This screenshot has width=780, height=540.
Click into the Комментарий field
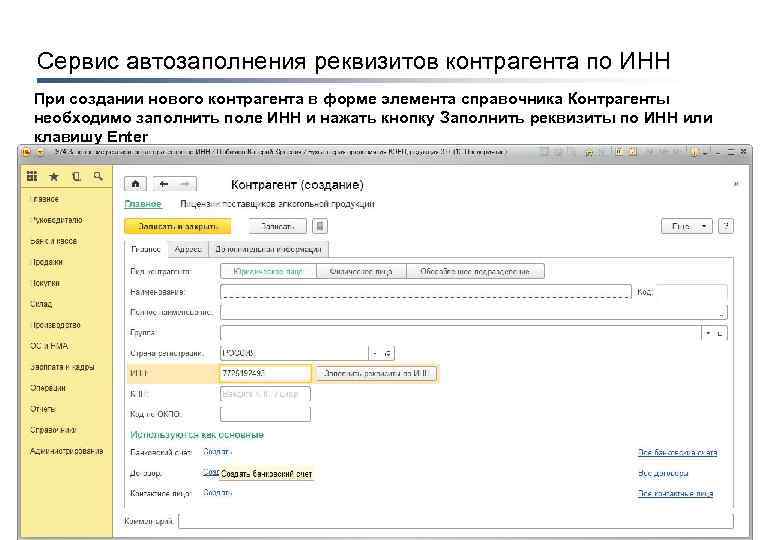click(x=456, y=521)
